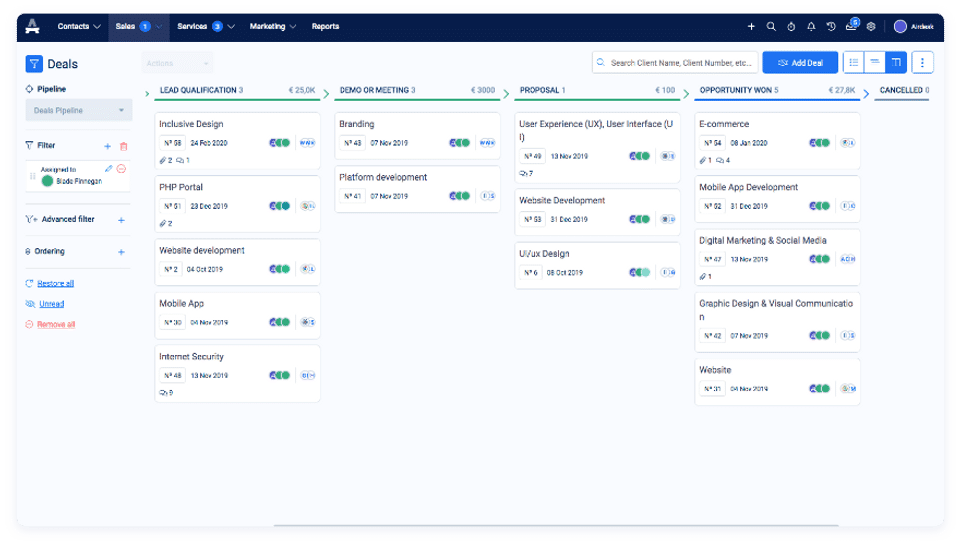Select the Demo or Meeting stage header
The width and height of the screenshot is (960, 545).
[417, 90]
